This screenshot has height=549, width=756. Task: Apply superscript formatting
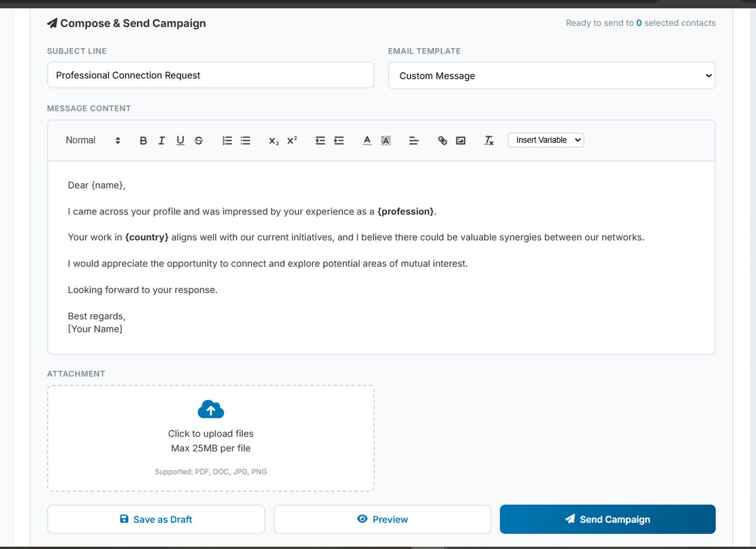(292, 141)
